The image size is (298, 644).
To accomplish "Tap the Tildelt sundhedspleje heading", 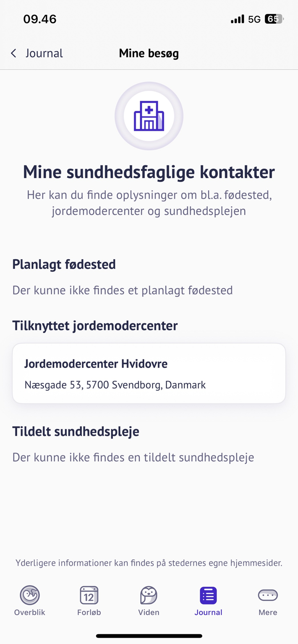I will point(76,431).
